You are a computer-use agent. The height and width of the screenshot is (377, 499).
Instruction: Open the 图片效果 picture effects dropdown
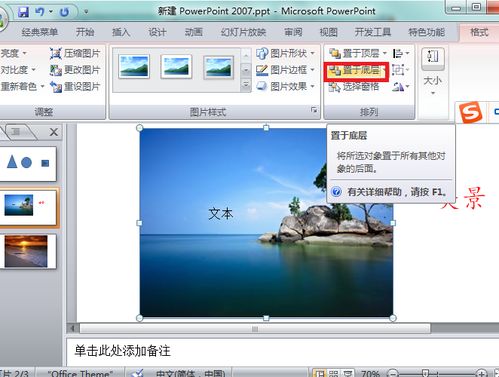[286, 86]
